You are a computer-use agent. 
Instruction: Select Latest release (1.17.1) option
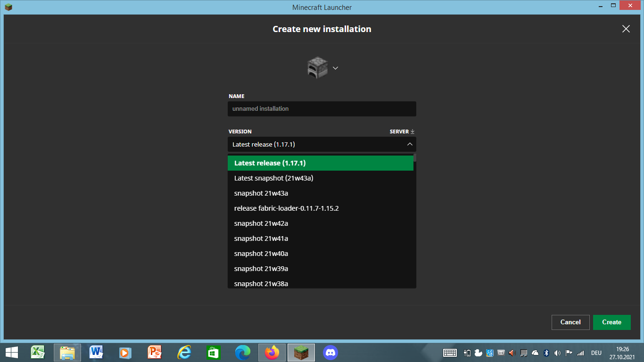(x=320, y=163)
